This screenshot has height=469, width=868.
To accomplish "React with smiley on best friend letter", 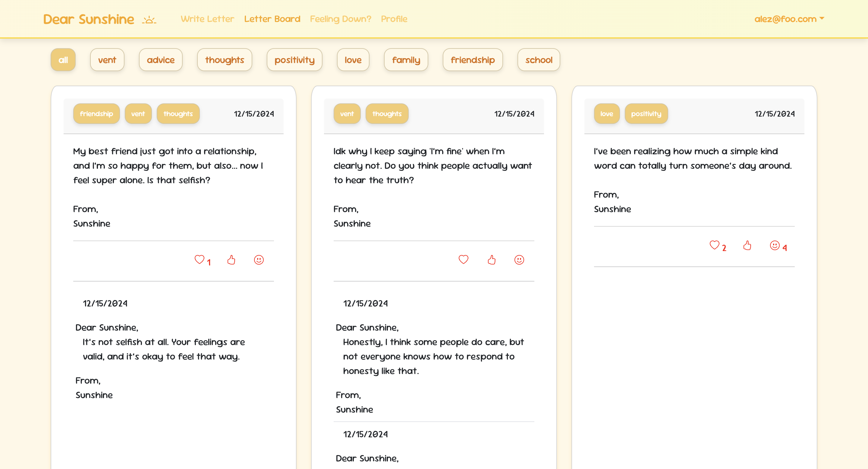I will [259, 260].
